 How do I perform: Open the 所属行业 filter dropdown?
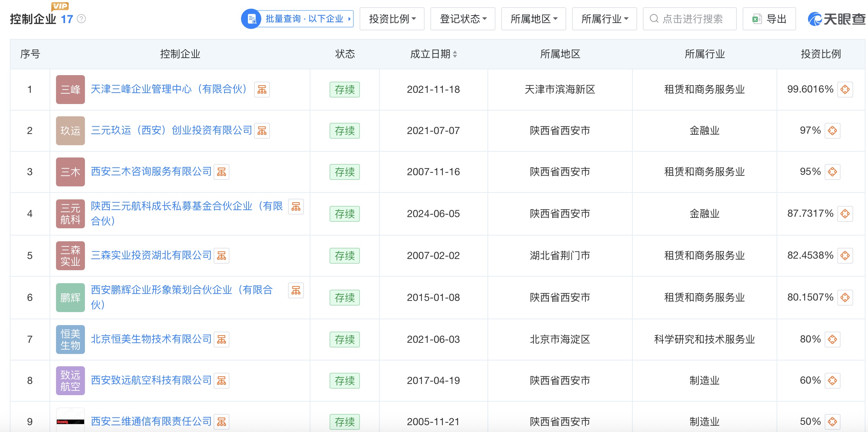coord(604,19)
